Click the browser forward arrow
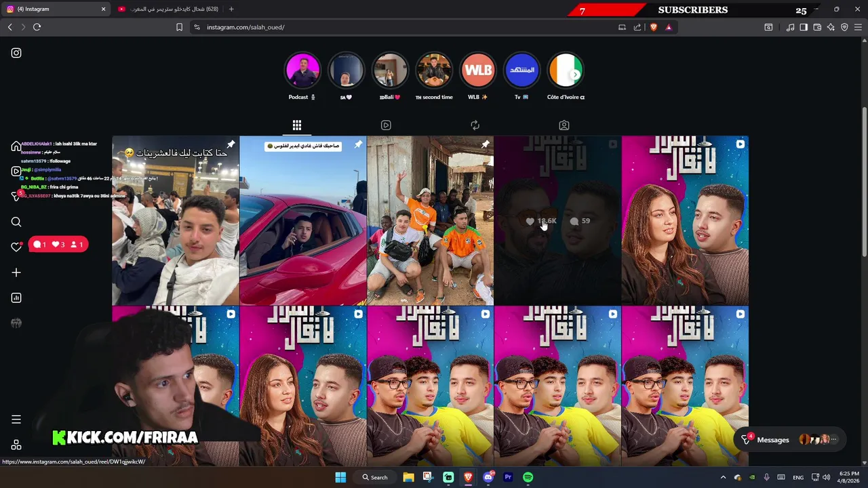868x488 pixels. (x=23, y=27)
